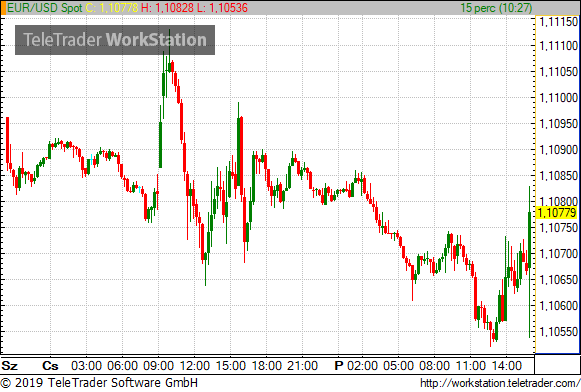Click the EUR/USD Spot instrument label
The width and height of the screenshot is (581, 392).
coord(44,8)
